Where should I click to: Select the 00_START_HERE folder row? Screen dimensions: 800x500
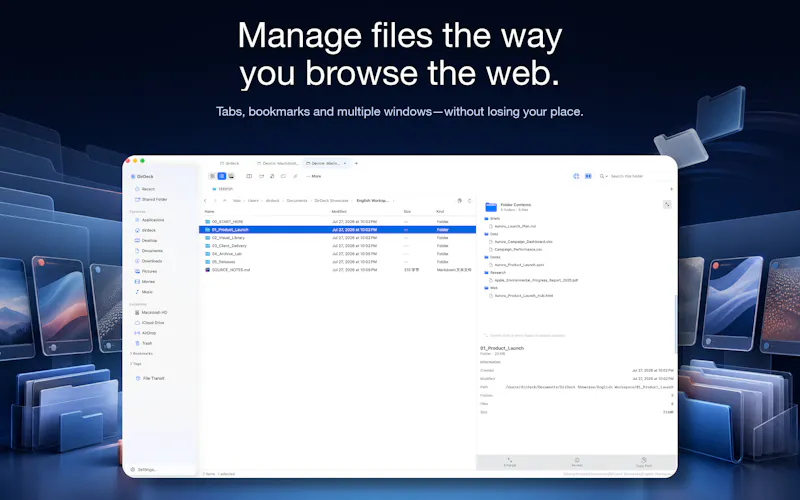pos(338,221)
